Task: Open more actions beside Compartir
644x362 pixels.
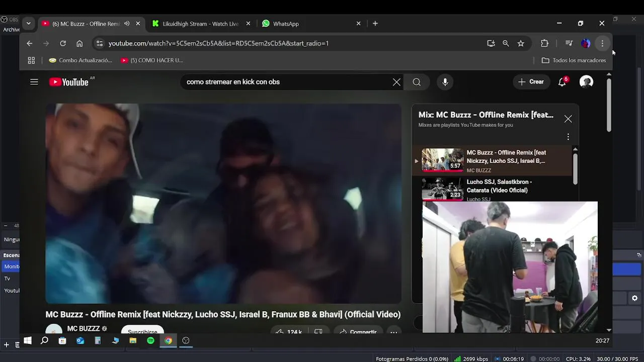Action: [x=394, y=332]
